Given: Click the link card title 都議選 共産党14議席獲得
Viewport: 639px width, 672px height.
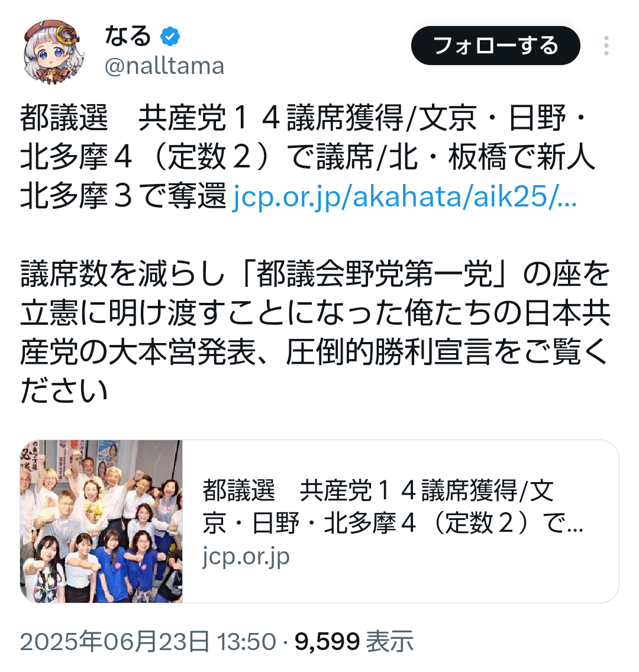Looking at the screenshot, I should (x=379, y=490).
